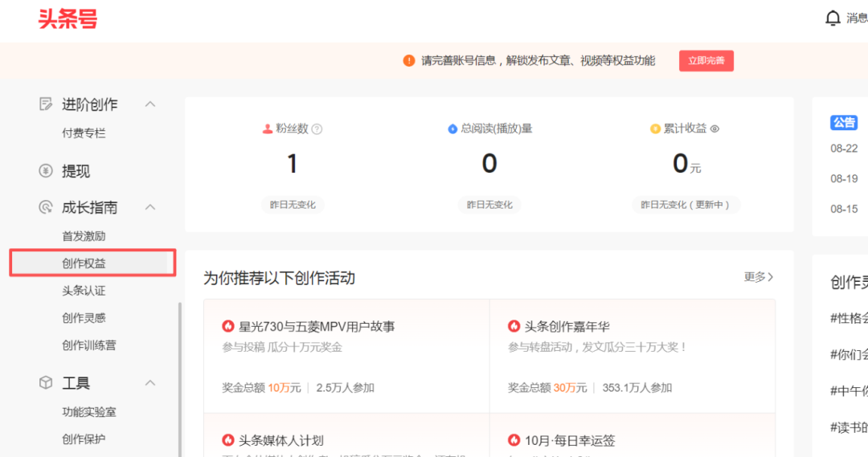868x457 pixels.
Task: Open 头条媒体人计划 activity
Action: pyautogui.click(x=281, y=440)
